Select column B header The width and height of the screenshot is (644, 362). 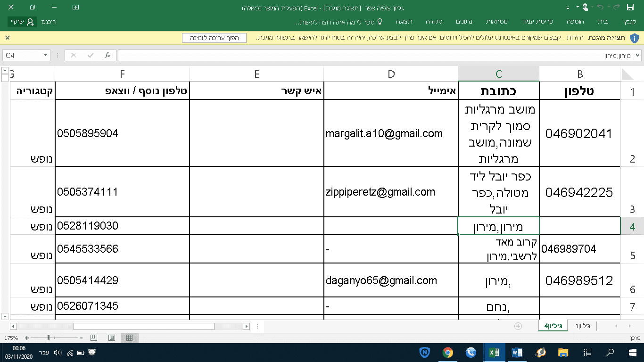(580, 74)
